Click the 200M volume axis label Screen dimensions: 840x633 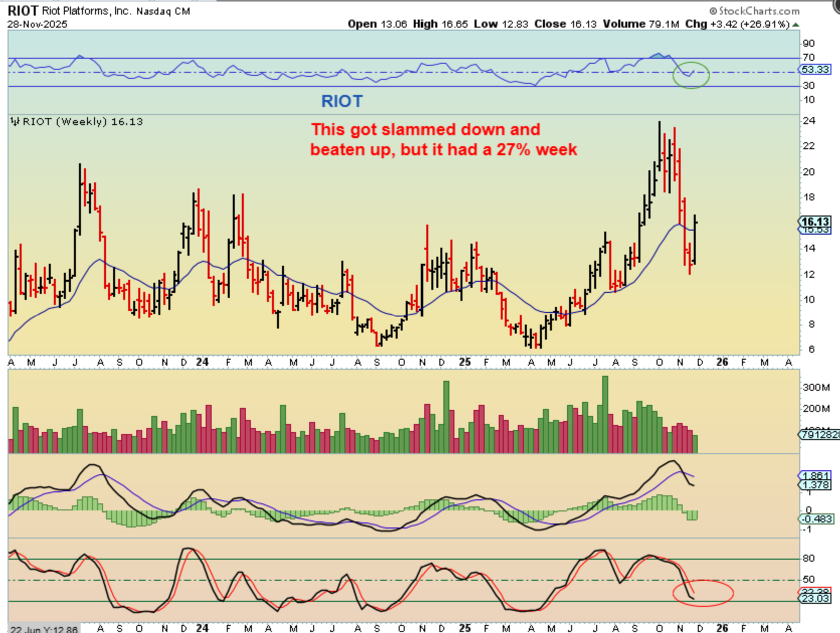coord(816,408)
